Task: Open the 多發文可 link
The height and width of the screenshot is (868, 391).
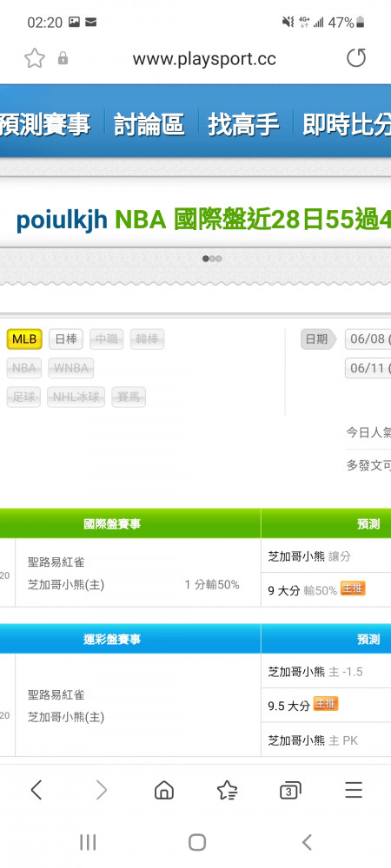Action: pyautogui.click(x=368, y=465)
